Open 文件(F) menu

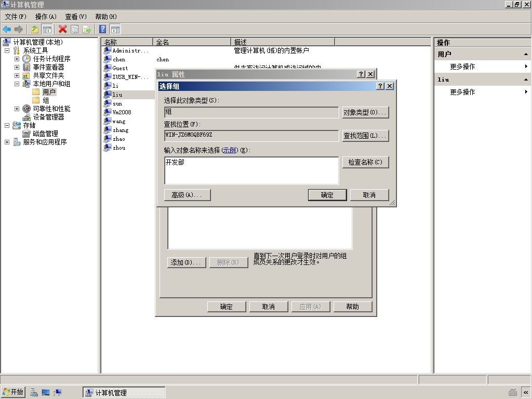point(16,17)
